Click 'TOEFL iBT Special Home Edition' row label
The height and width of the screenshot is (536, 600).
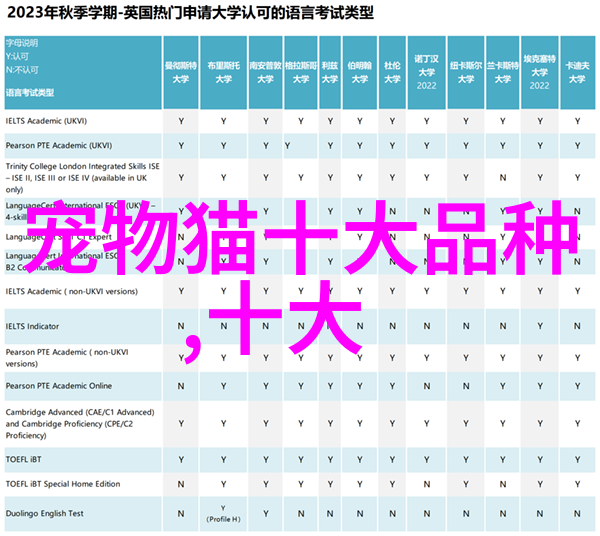pos(63,484)
